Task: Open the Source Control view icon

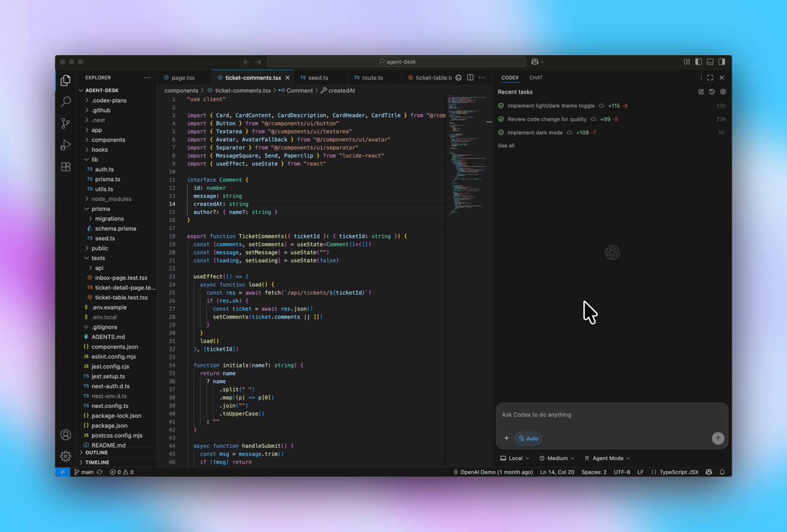Action: [x=66, y=123]
